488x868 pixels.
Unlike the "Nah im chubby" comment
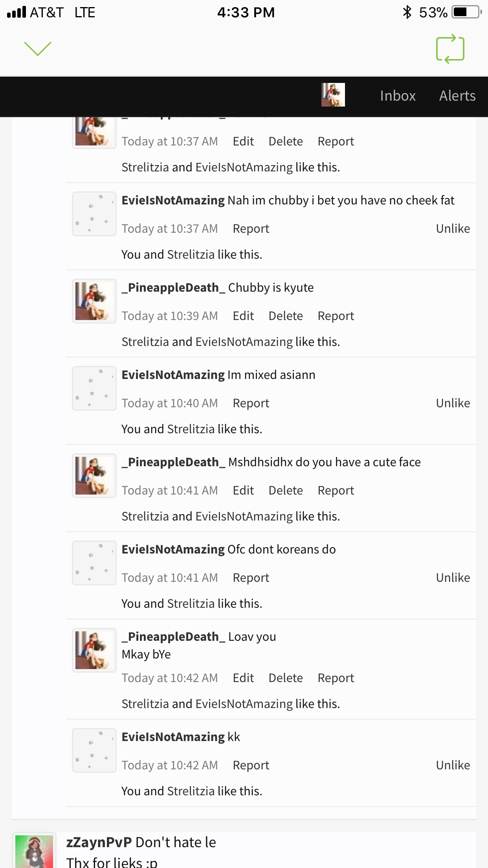coord(453,228)
